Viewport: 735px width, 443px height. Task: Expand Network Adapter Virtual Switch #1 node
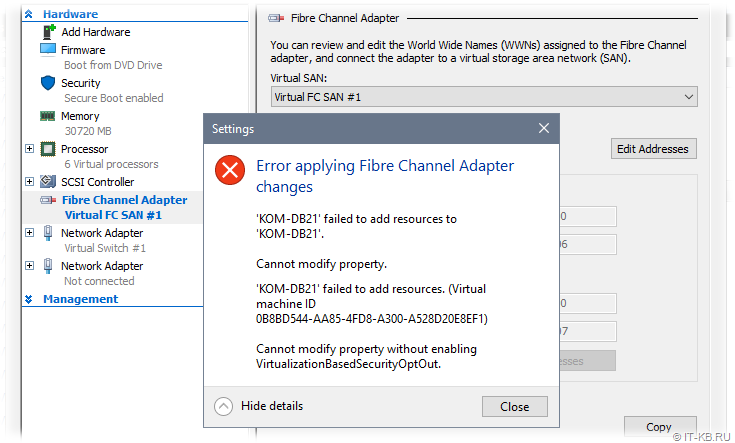point(29,233)
